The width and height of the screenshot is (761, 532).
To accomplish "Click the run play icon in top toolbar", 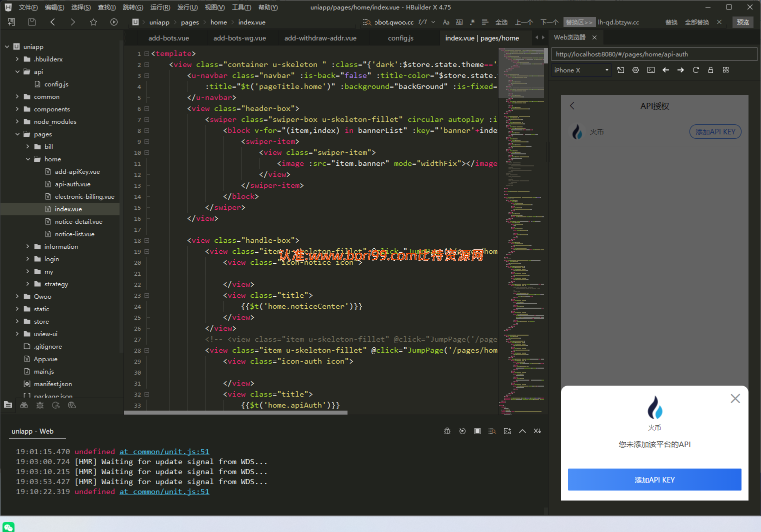I will tap(114, 22).
